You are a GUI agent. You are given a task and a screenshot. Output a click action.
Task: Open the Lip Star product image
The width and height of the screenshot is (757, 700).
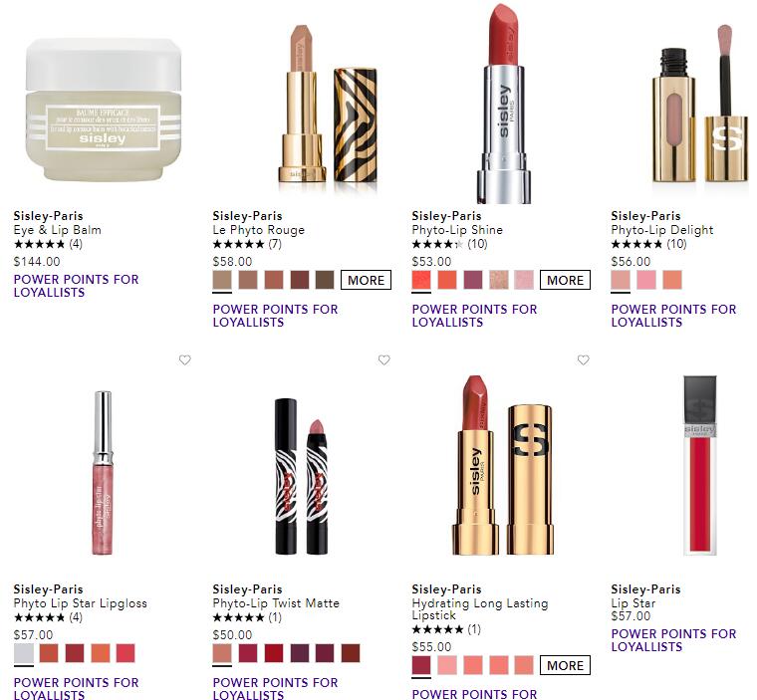click(700, 465)
